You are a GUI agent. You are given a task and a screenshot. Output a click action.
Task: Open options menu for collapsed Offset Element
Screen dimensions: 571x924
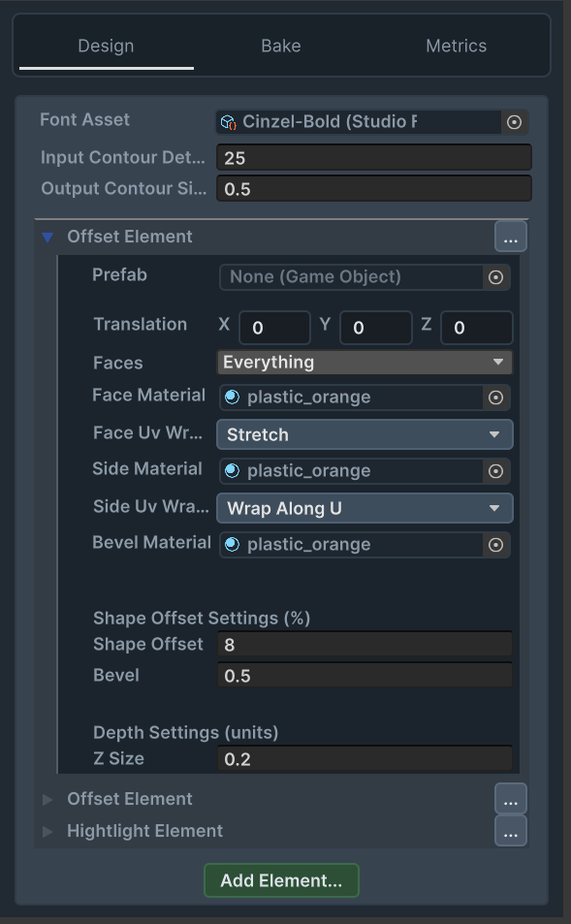click(510, 799)
